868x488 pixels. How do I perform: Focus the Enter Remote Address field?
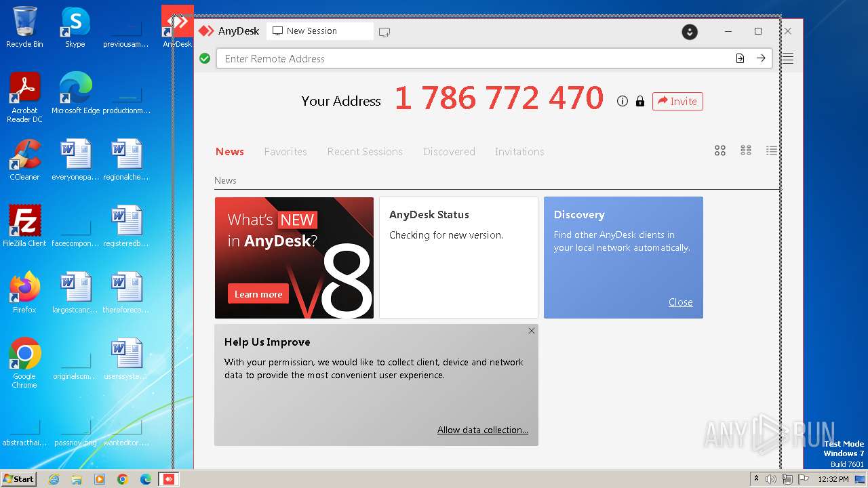pyautogui.click(x=475, y=59)
